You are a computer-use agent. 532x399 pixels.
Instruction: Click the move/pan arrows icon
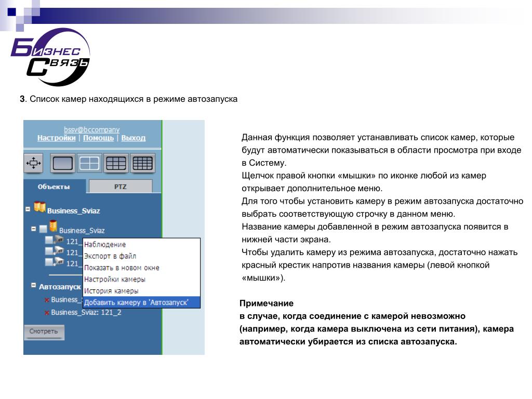point(33,163)
